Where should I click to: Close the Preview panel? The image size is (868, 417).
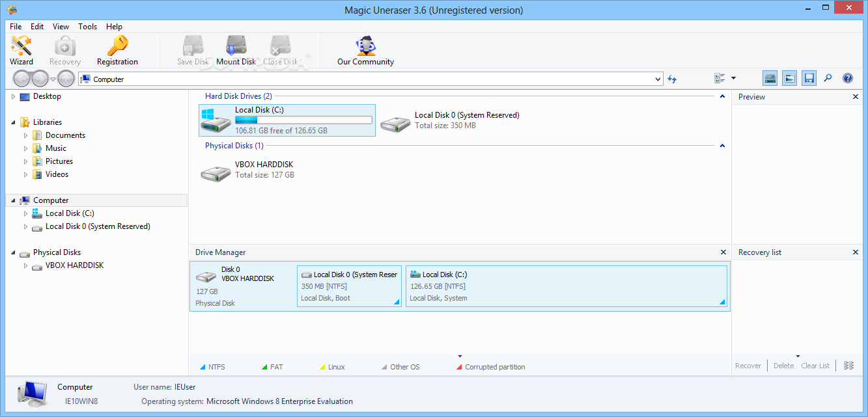point(856,97)
